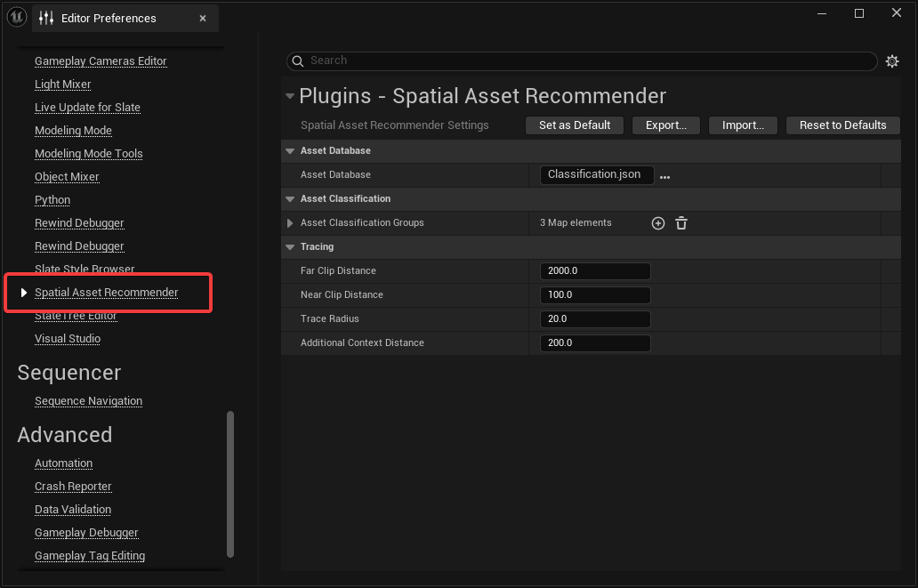Add element to Asset Classification Groups

[x=658, y=223]
